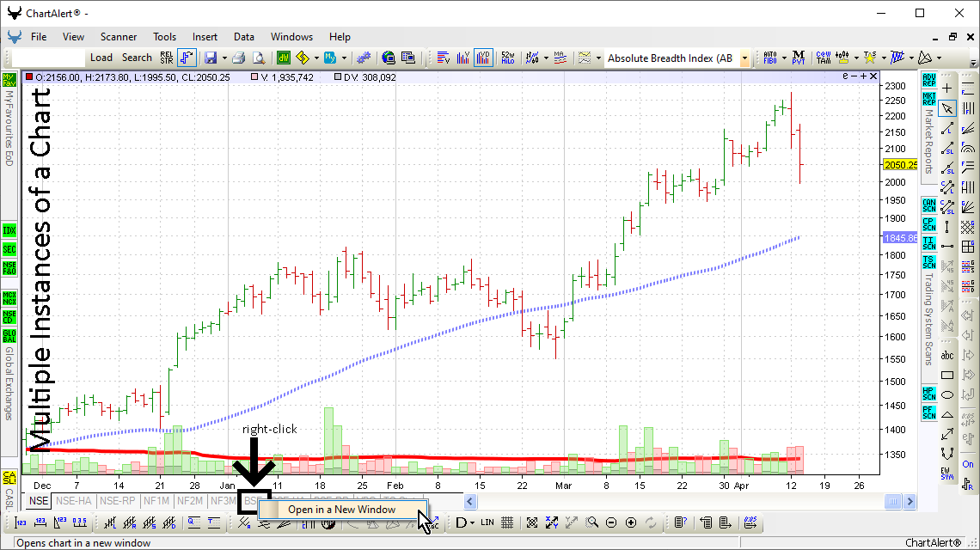Click the GLOBAL exchanges sidebar icon
Image resolution: width=980 pixels, height=550 pixels.
click(x=9, y=336)
